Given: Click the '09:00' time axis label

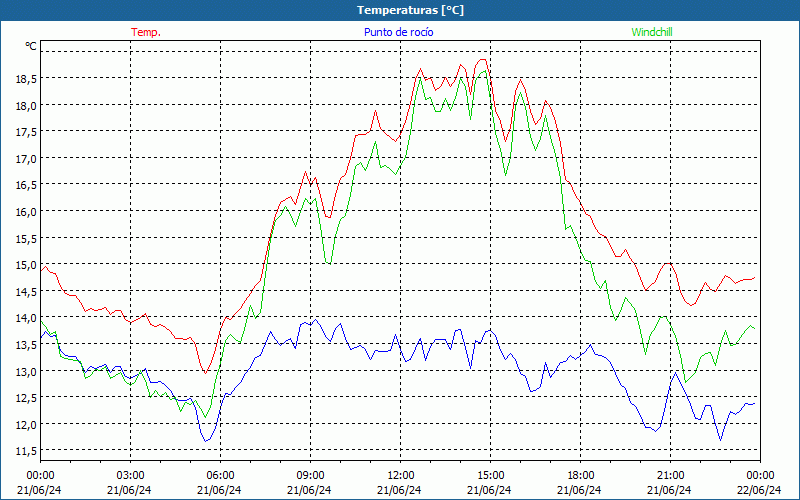Looking at the screenshot, I should pyautogui.click(x=310, y=475).
